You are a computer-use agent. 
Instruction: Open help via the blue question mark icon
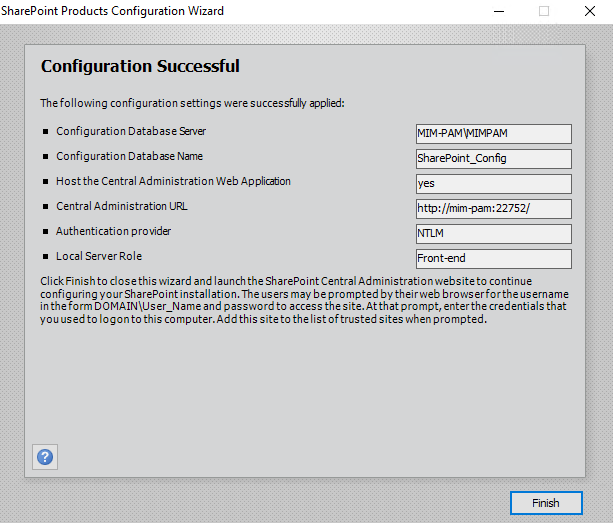tap(45, 457)
